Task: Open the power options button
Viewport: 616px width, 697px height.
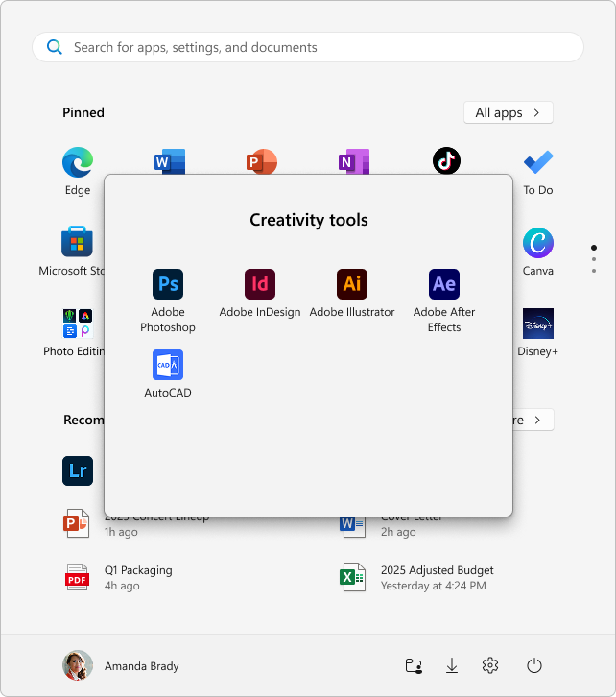Action: point(535,665)
